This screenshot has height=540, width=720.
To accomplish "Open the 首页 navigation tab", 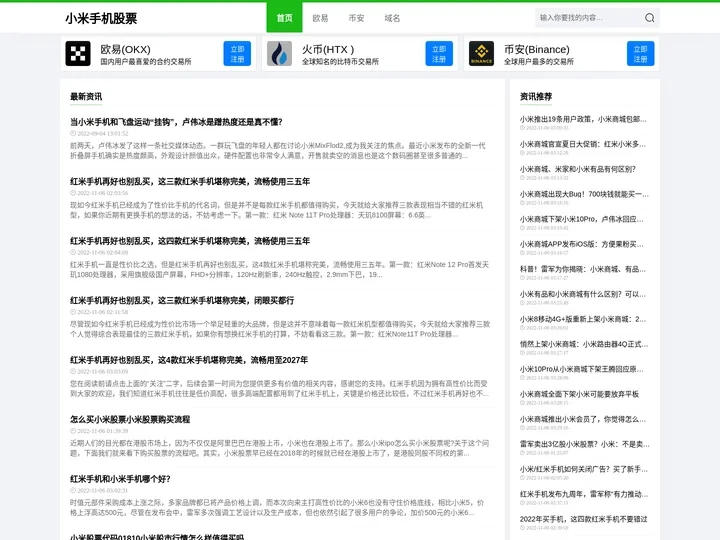I will tap(284, 18).
